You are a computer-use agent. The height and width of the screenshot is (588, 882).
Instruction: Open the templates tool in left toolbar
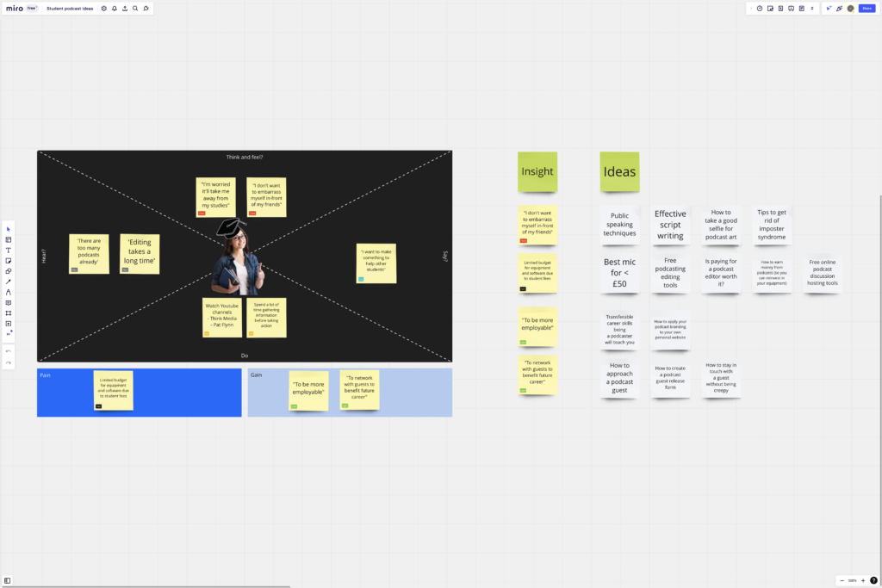pos(8,240)
